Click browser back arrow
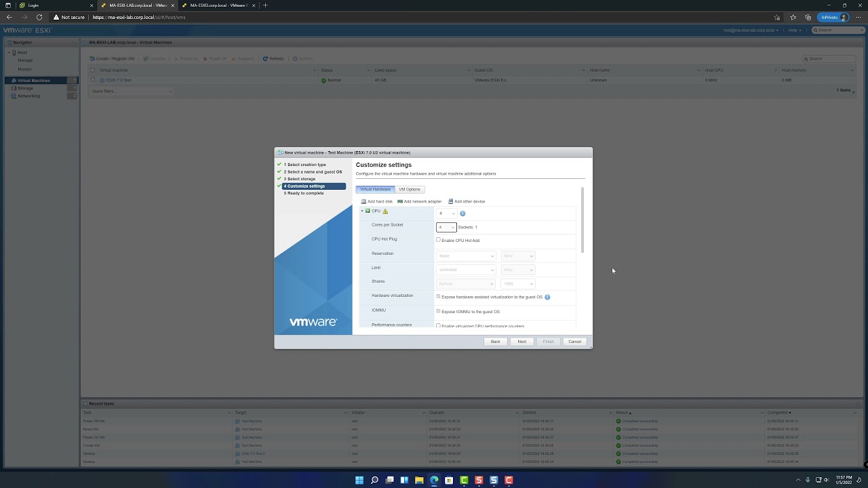Image resolution: width=868 pixels, height=488 pixels. (9, 17)
